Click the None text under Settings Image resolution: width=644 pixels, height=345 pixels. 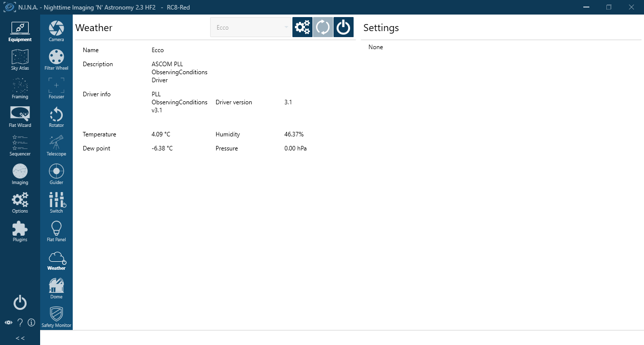(376, 47)
